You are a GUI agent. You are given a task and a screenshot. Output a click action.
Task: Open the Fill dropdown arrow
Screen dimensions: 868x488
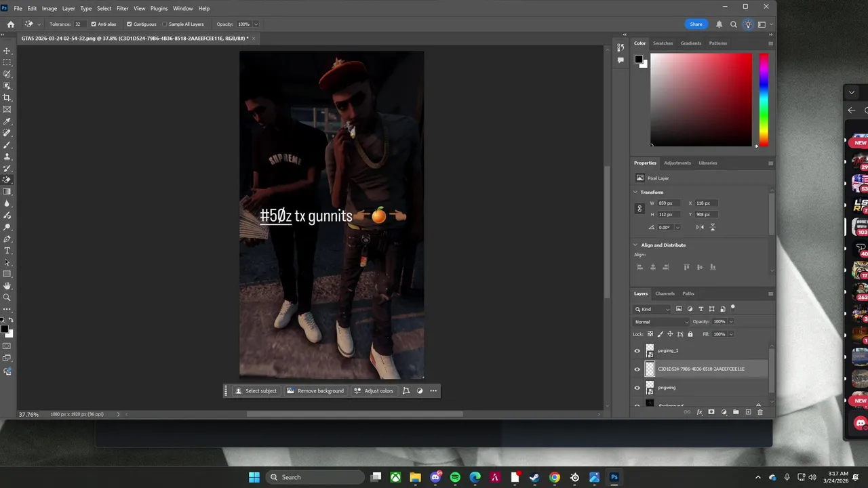(x=730, y=334)
